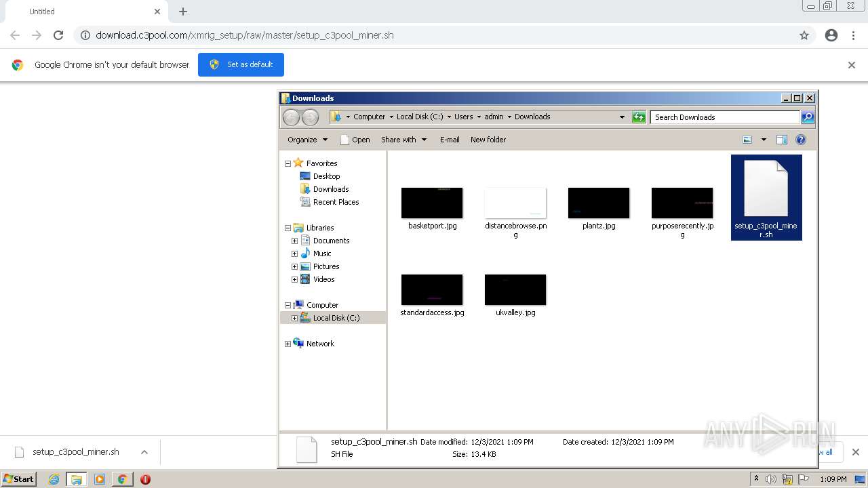
Task: Open the Windows Start menu
Action: click(19, 479)
